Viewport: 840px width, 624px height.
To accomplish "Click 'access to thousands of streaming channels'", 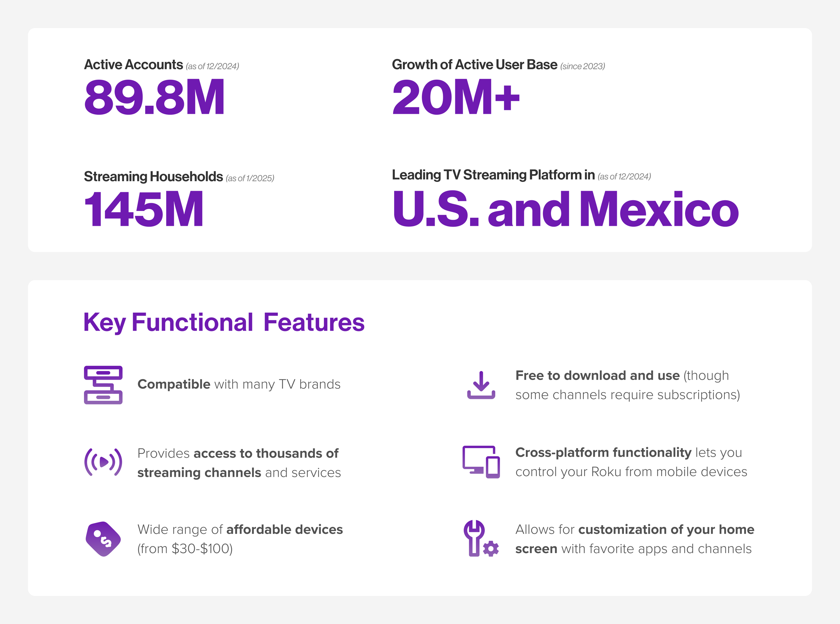I will click(x=239, y=462).
